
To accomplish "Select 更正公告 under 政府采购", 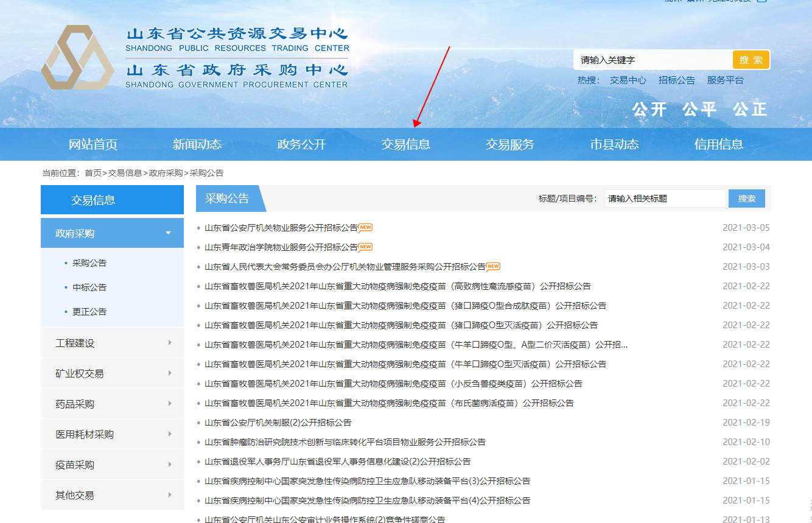I will point(89,312).
